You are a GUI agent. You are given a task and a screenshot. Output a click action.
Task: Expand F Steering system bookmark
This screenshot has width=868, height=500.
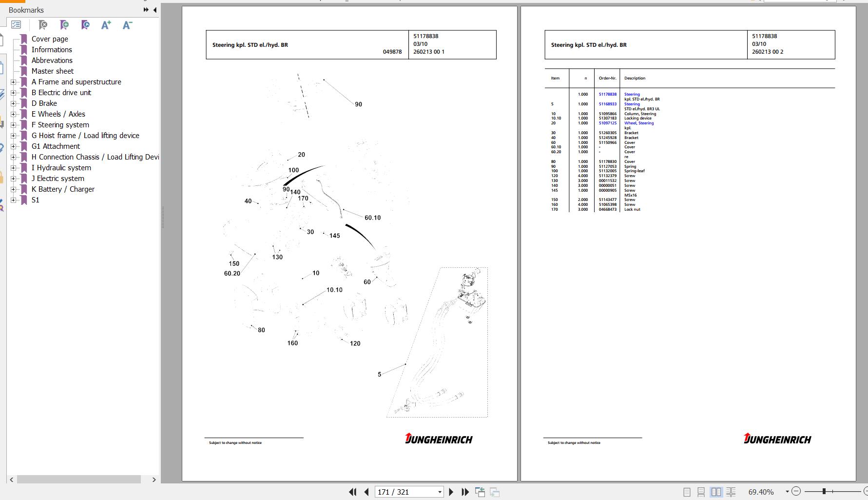coord(13,125)
